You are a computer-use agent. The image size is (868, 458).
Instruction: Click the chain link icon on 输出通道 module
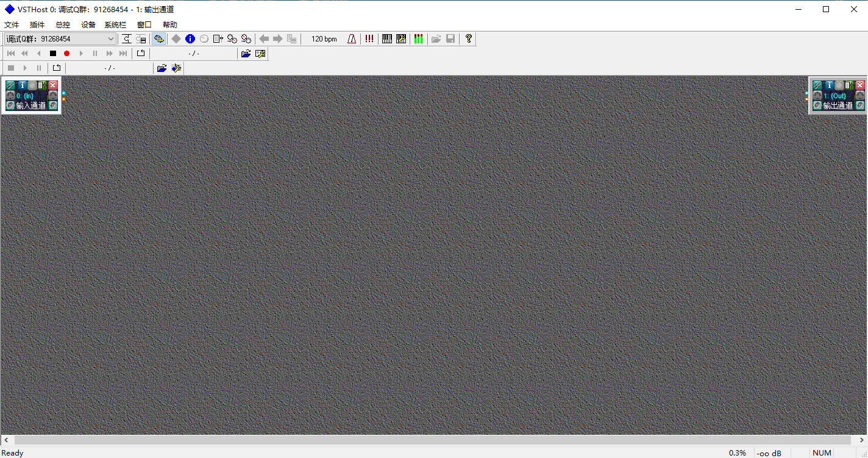coord(817,85)
